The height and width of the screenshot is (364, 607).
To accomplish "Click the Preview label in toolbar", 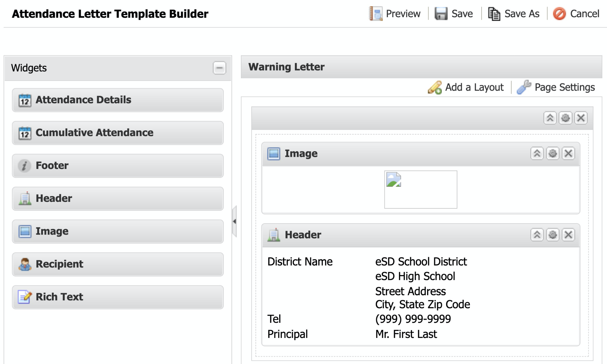I will click(403, 14).
